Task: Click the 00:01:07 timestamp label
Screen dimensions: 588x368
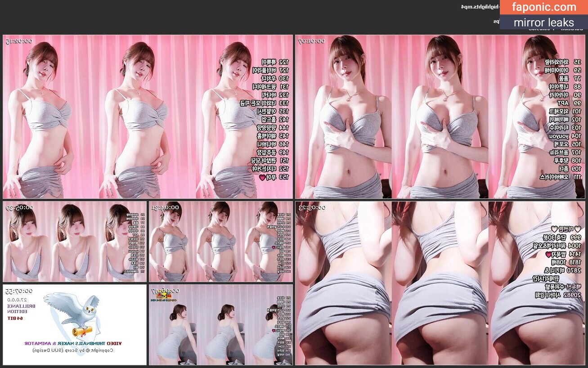Action: pyautogui.click(x=311, y=41)
